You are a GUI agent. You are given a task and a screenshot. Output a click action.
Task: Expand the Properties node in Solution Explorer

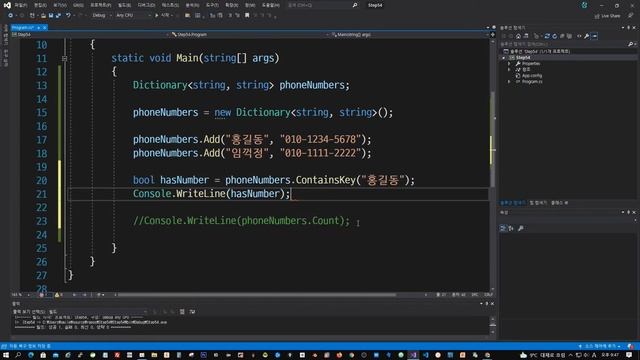509,64
